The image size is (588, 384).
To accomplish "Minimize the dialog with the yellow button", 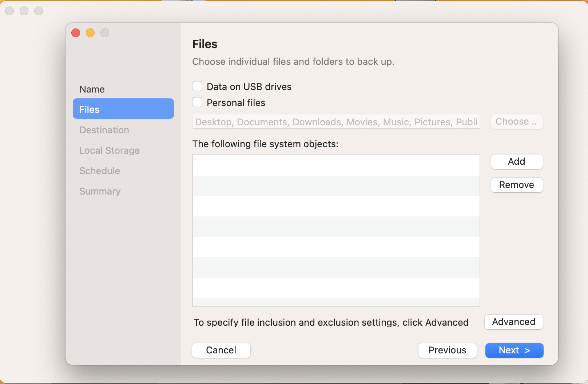I will (x=90, y=33).
